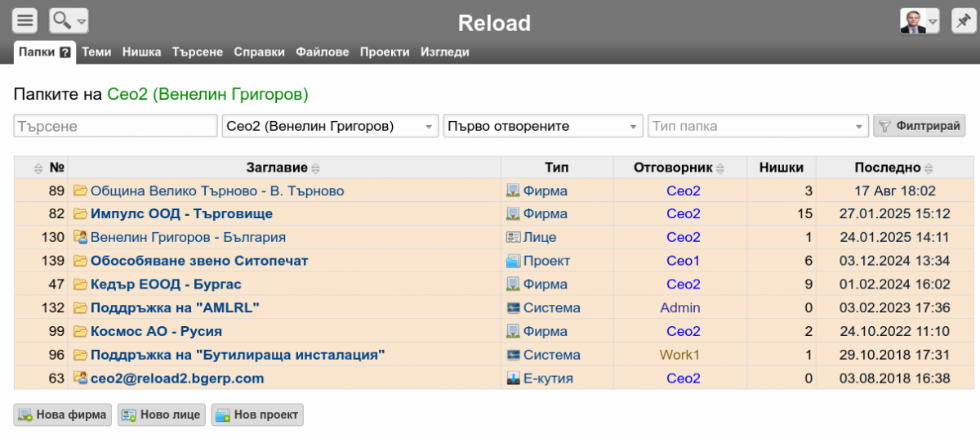
Task: Click the magnifier search icon in header
Action: (x=63, y=20)
